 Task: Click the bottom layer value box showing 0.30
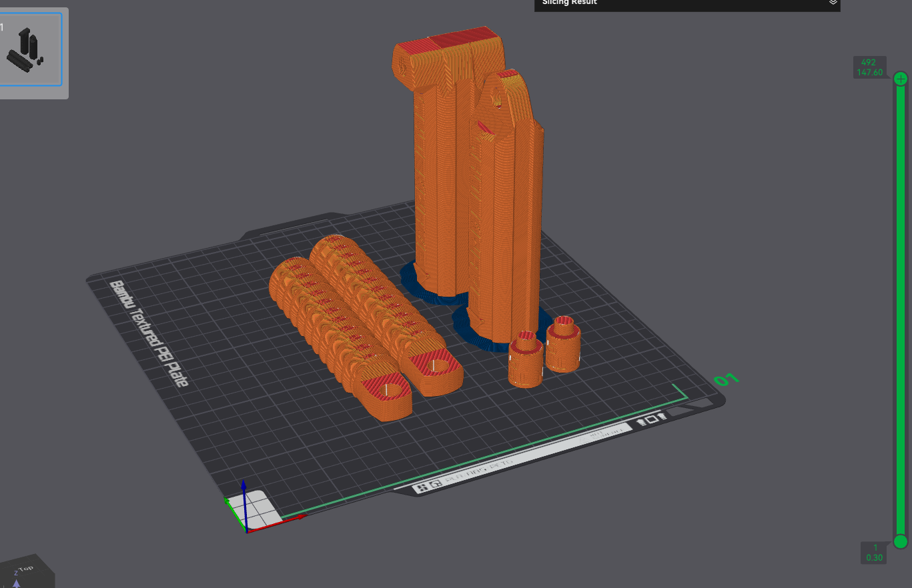point(874,553)
